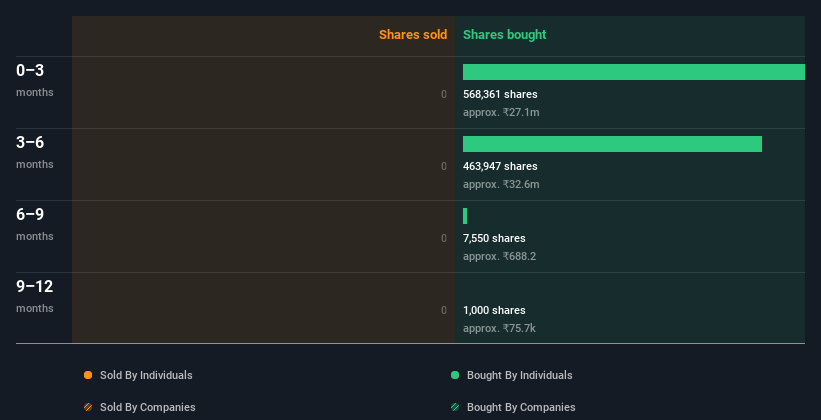
Task: Click the sold count 0 in 0–3 months row
Action: 444,94
